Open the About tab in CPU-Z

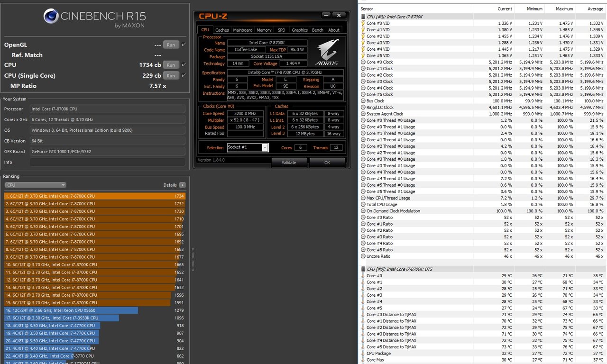[334, 30]
